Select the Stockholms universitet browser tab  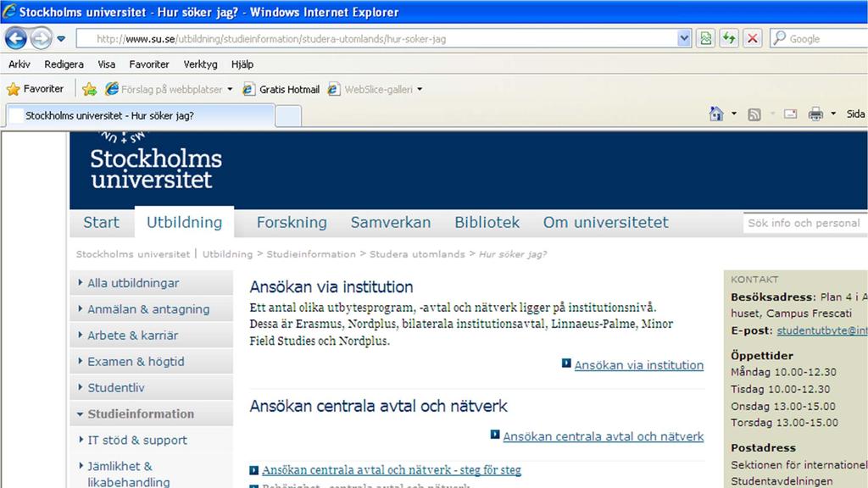[x=141, y=115]
